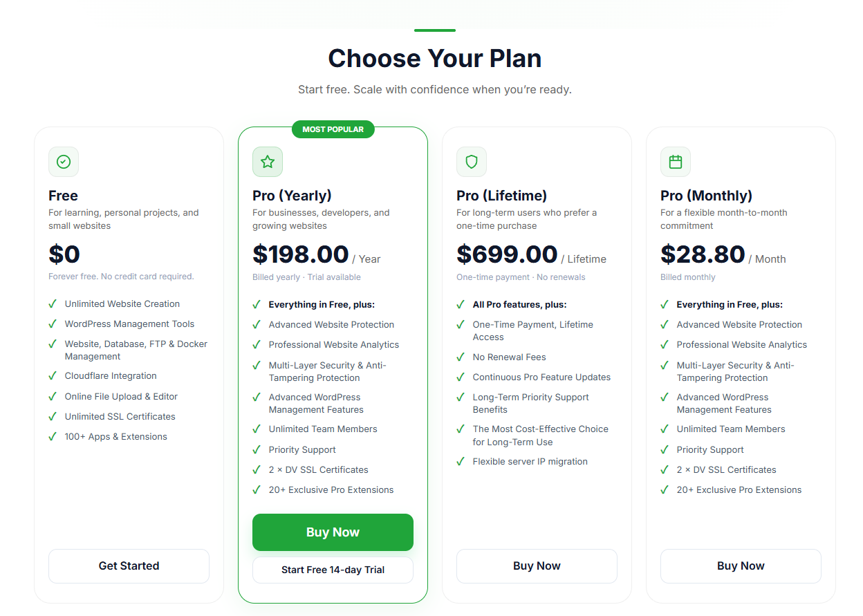Image resolution: width=863 pixels, height=616 pixels.
Task: Click the Pro (Monthly) plan title
Action: click(706, 196)
